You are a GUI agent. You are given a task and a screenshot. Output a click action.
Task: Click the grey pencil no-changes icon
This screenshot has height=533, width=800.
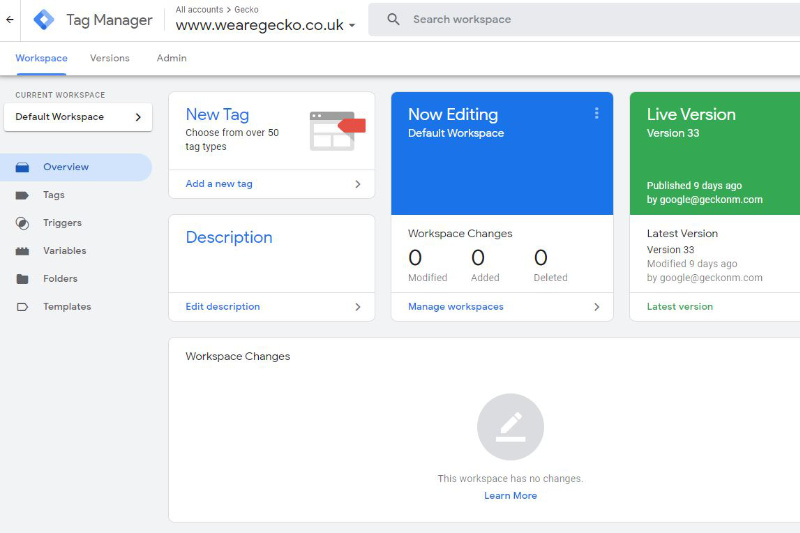pyautogui.click(x=510, y=427)
